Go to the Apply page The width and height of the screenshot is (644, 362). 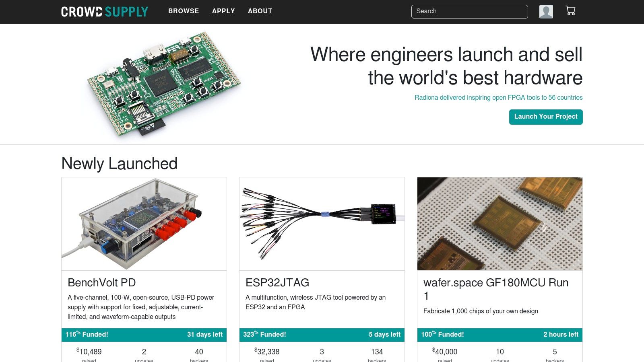point(223,11)
